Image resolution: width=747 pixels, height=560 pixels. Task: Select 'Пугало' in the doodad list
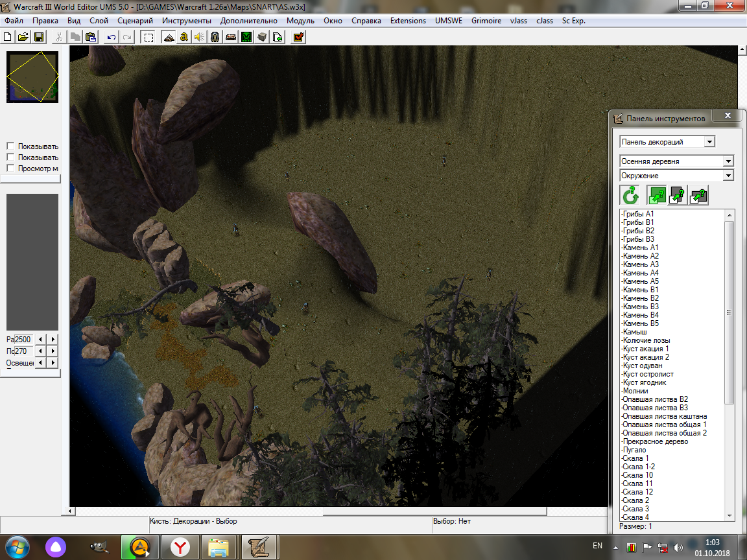coord(634,450)
